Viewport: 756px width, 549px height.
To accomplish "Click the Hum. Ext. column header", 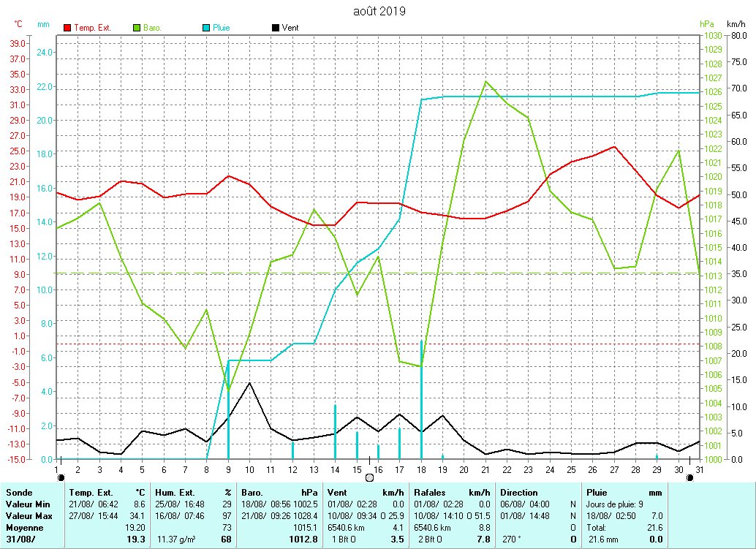I will (x=176, y=493).
